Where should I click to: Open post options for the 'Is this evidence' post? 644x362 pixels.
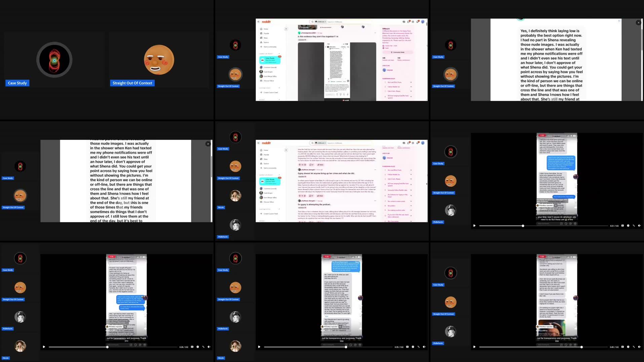pyautogui.click(x=375, y=33)
